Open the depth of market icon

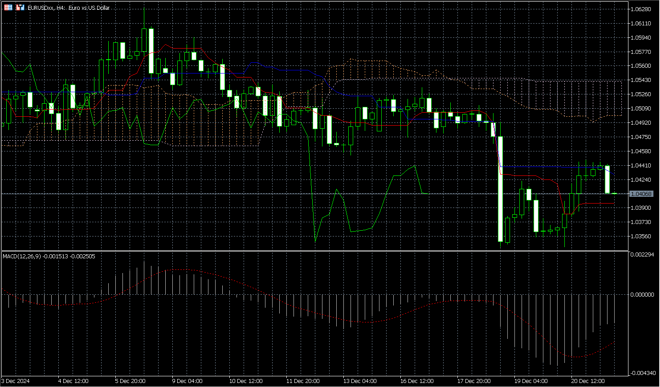point(19,7)
